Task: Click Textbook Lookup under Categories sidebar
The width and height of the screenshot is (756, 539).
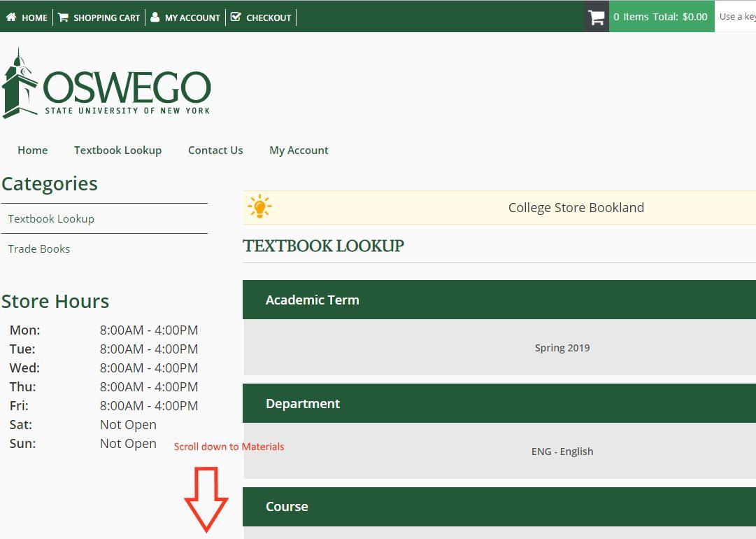Action: tap(50, 218)
